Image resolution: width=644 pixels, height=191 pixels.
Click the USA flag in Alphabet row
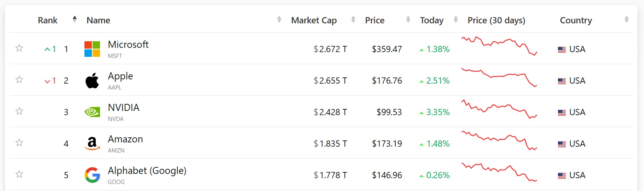pos(562,176)
